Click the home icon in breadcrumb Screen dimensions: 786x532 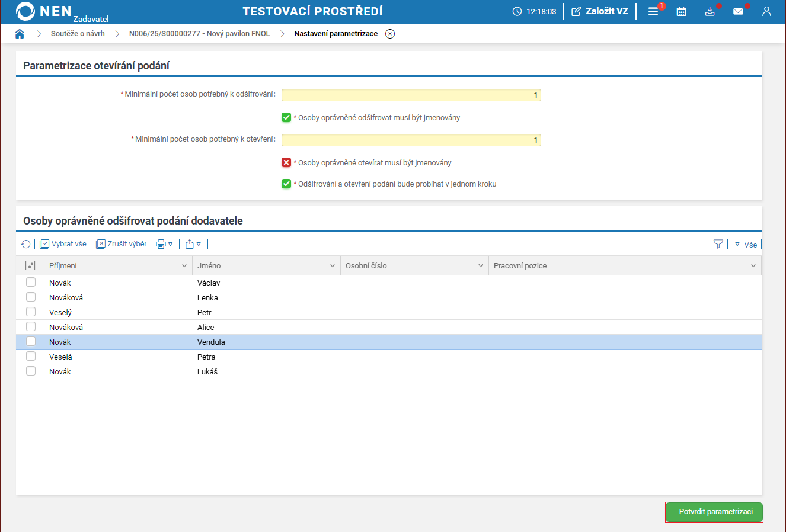coord(20,34)
